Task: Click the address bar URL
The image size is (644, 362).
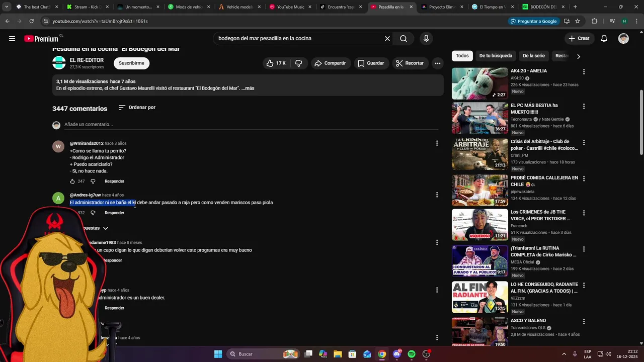Action: [x=100, y=21]
